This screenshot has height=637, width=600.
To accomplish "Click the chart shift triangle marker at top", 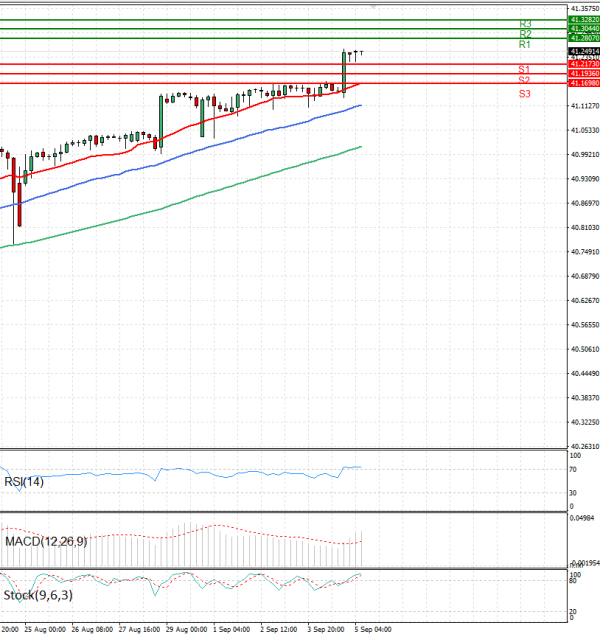I will pyautogui.click(x=373, y=7).
